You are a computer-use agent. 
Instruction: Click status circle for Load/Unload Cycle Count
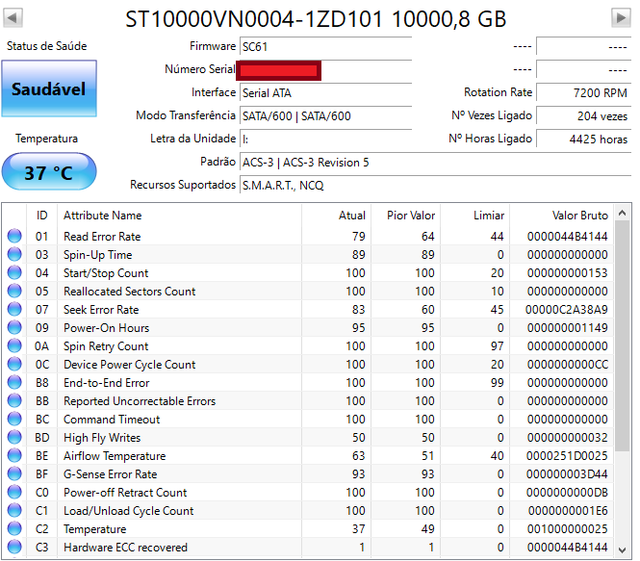click(x=14, y=510)
